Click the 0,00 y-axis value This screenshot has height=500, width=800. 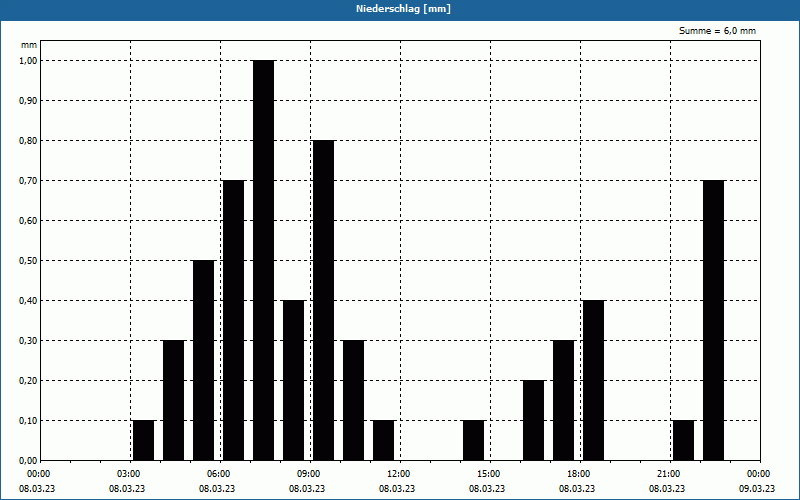tap(29, 461)
